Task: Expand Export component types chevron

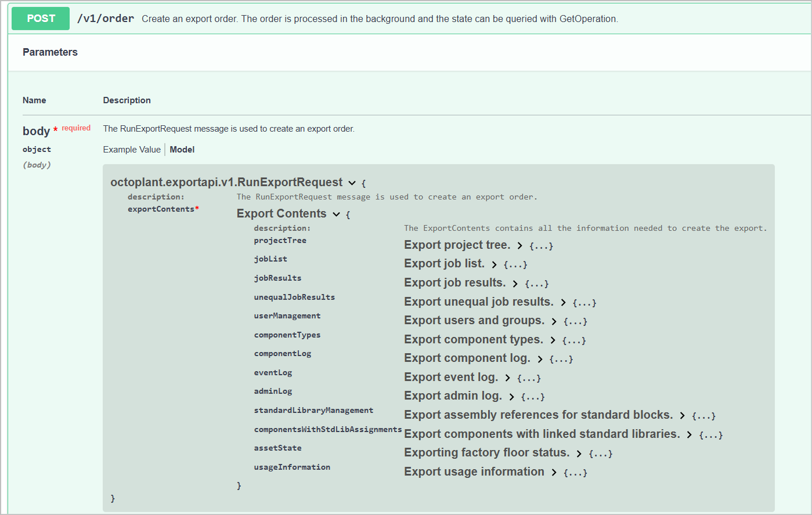Action: click(553, 340)
